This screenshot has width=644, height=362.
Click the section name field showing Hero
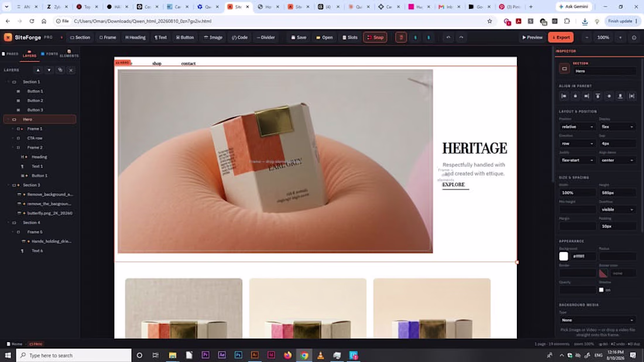coord(604,71)
